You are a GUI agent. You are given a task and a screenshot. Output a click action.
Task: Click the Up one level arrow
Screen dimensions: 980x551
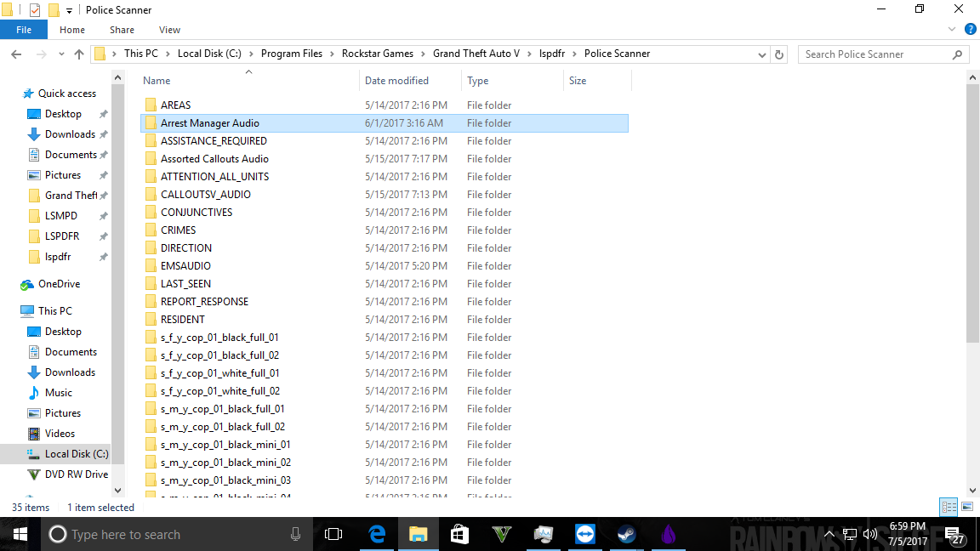pos(79,54)
